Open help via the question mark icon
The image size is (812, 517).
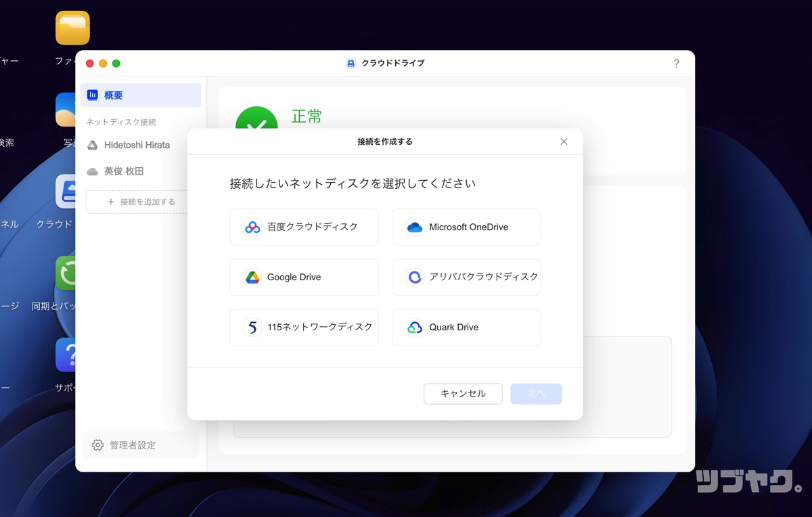pyautogui.click(x=676, y=63)
